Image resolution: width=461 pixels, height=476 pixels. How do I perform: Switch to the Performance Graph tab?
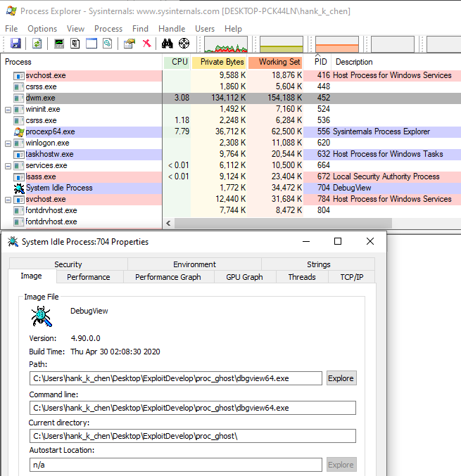[x=168, y=277]
